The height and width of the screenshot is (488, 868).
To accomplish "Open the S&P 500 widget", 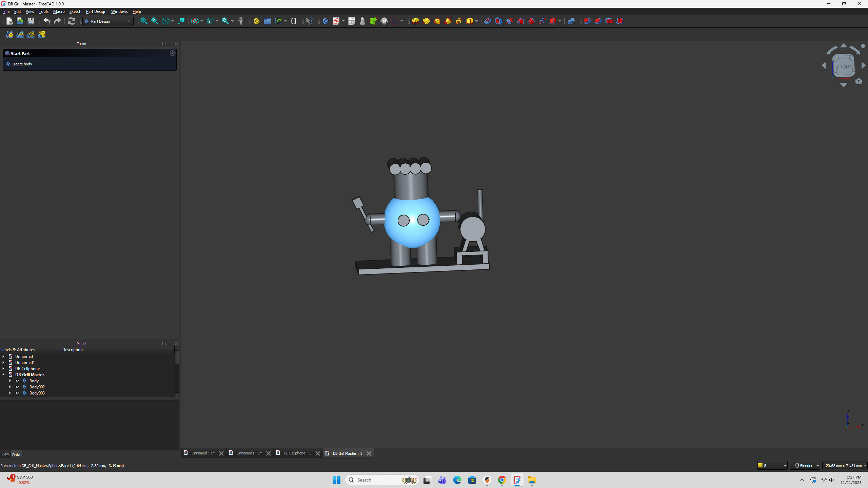I will (x=20, y=480).
